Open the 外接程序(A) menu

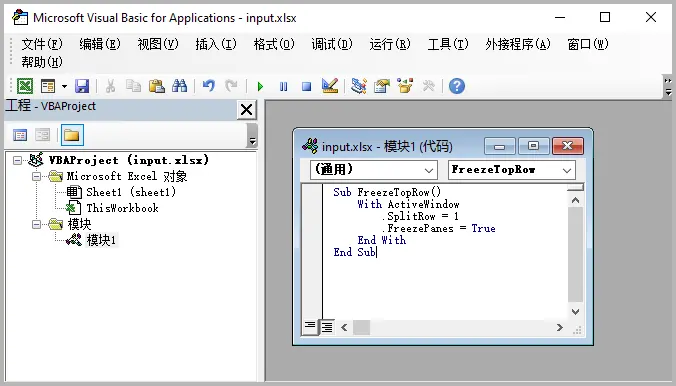518,44
